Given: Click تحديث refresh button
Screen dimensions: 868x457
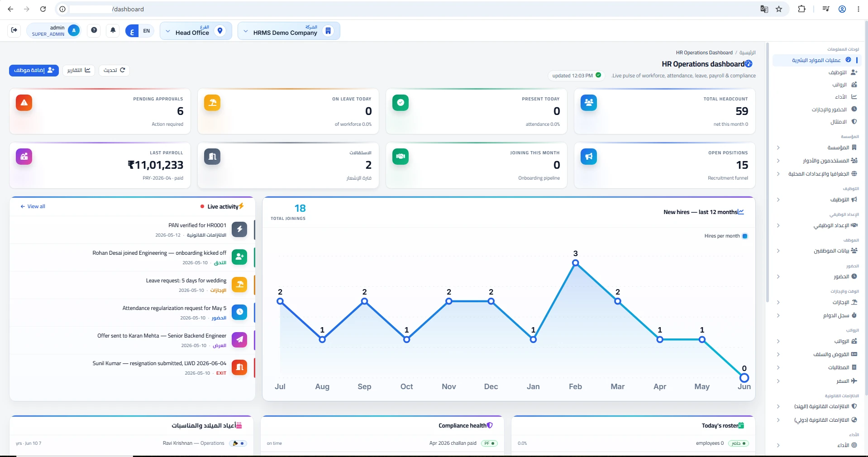Looking at the screenshot, I should pyautogui.click(x=114, y=70).
